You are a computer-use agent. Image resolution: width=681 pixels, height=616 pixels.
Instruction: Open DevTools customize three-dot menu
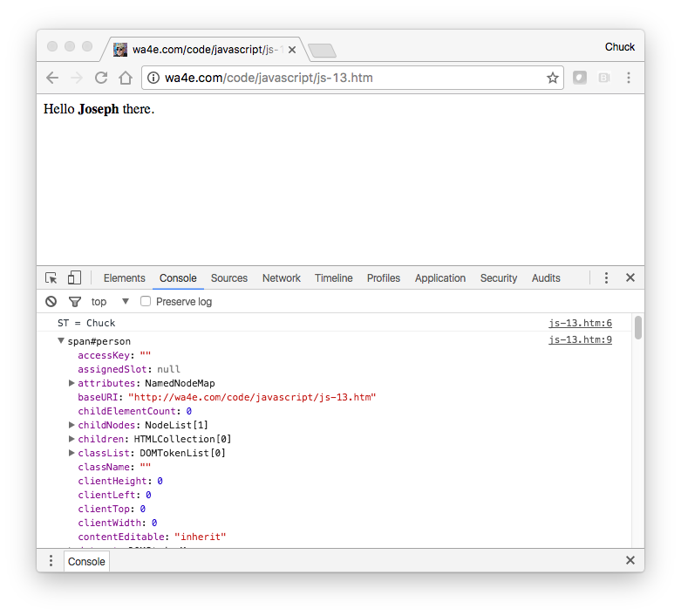[x=606, y=277]
